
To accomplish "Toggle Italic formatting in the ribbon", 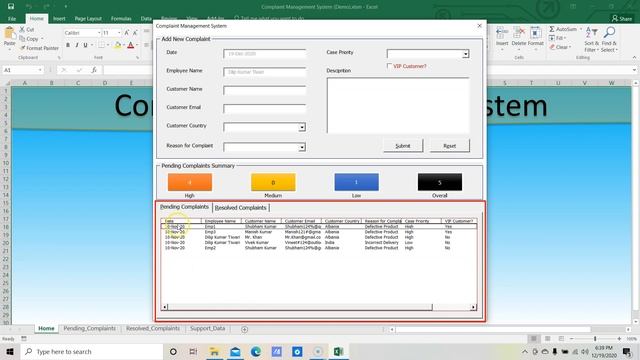I will tap(77, 45).
